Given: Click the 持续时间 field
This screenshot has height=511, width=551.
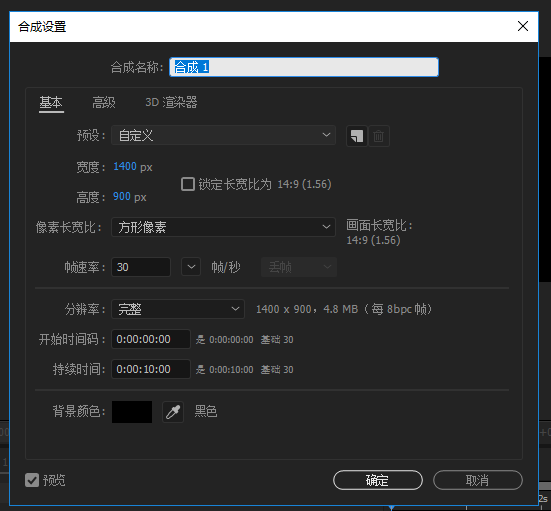Looking at the screenshot, I should coord(151,369).
